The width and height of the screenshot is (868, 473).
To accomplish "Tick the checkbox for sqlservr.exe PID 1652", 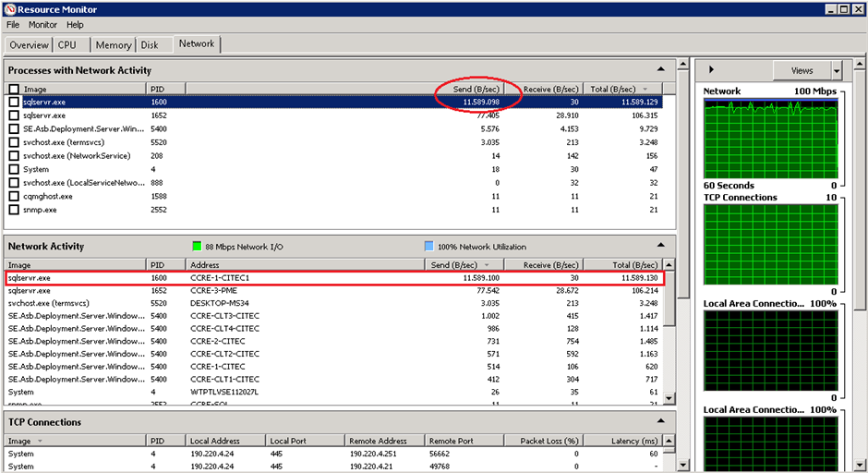I will coord(14,115).
